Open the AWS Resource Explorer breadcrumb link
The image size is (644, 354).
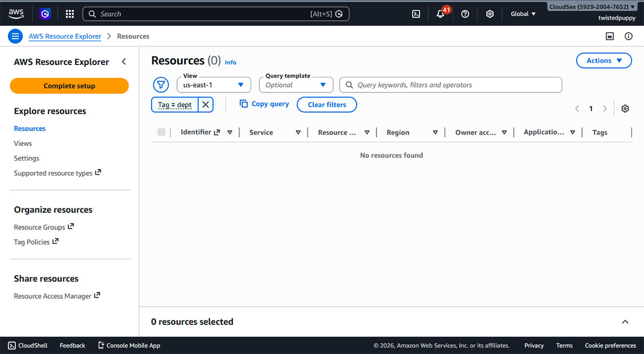pos(65,37)
